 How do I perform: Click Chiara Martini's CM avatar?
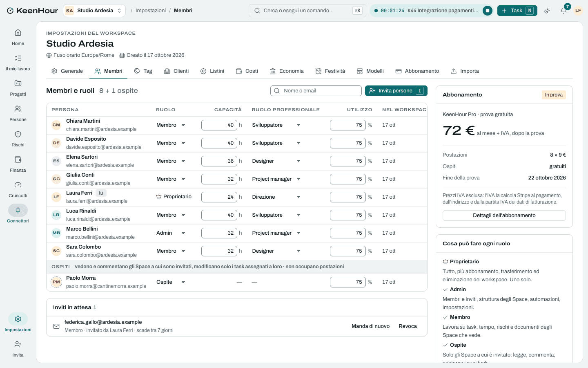pos(56,125)
